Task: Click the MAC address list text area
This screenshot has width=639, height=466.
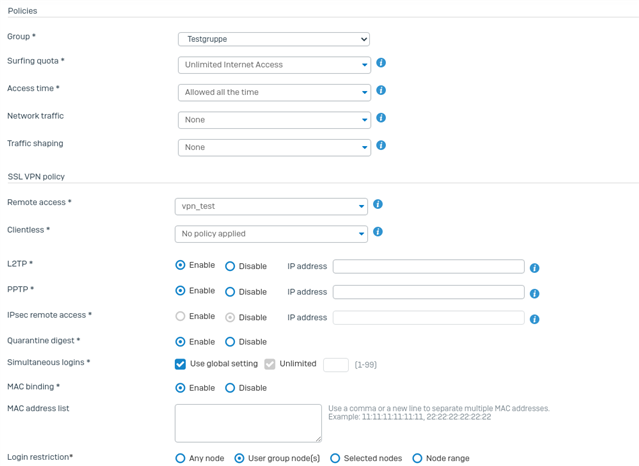Action: click(248, 423)
